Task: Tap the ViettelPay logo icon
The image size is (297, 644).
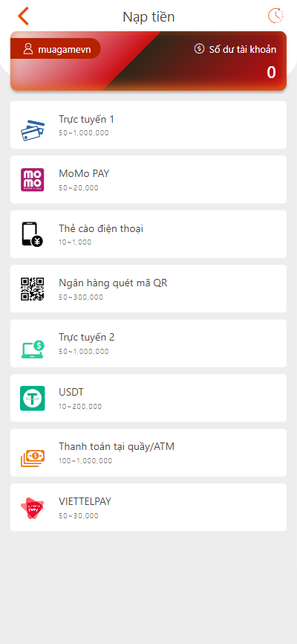Action: click(33, 508)
